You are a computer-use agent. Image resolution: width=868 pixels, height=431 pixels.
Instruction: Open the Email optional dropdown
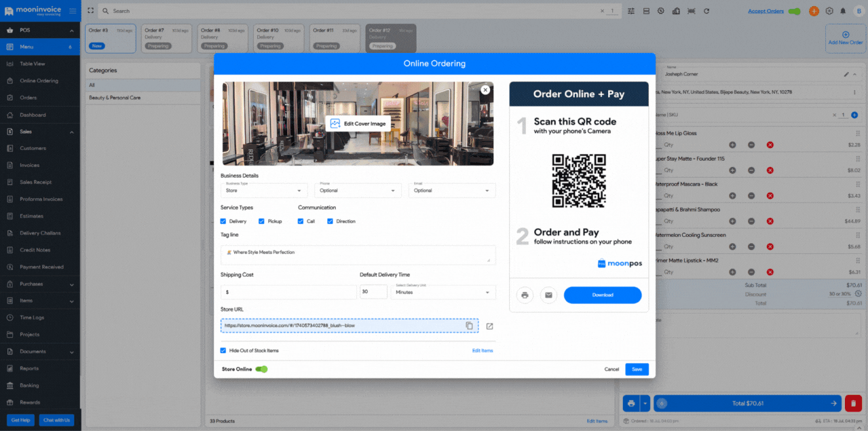[x=452, y=190]
